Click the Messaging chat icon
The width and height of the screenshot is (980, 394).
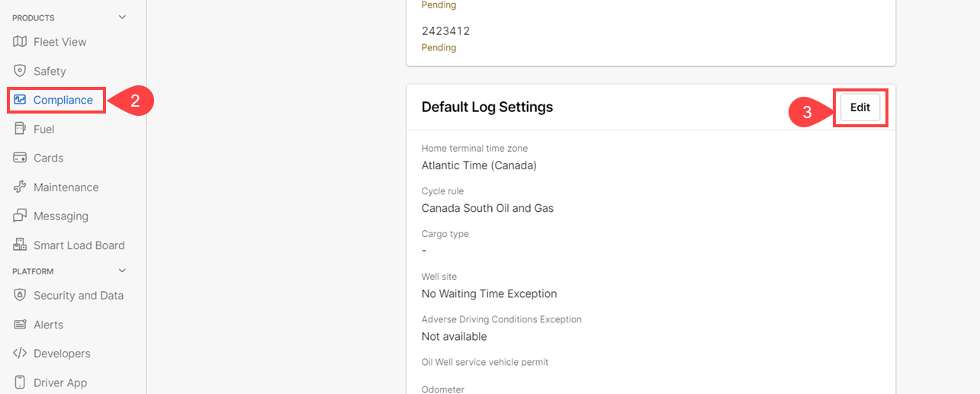[x=21, y=216]
